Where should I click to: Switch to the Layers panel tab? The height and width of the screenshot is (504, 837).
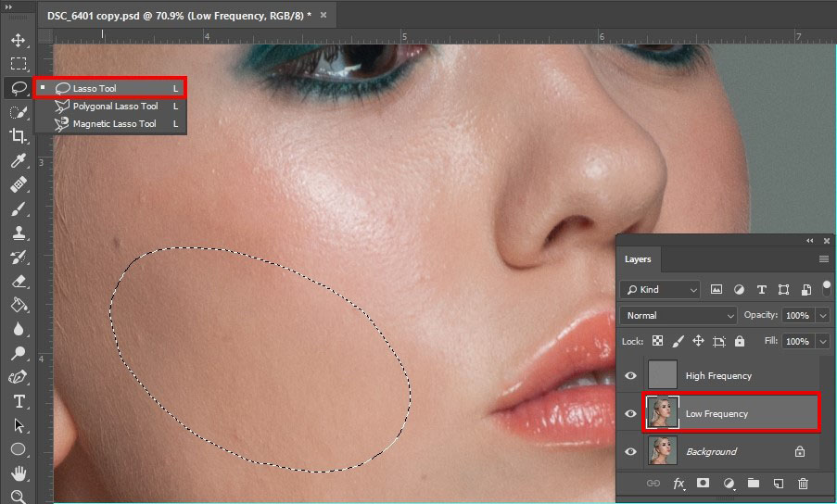[x=638, y=259]
